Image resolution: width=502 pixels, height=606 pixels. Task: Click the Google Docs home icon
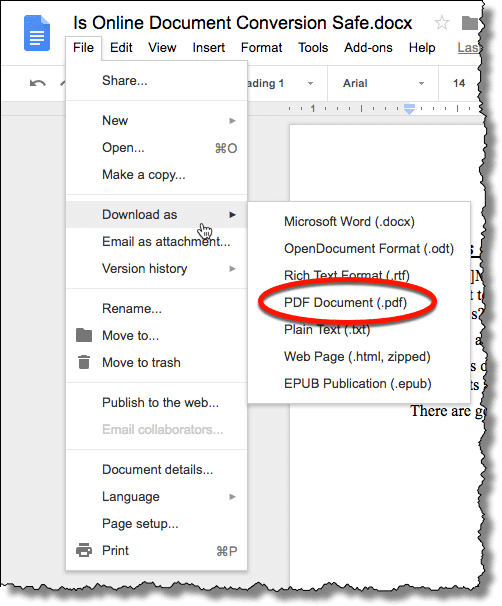37,33
